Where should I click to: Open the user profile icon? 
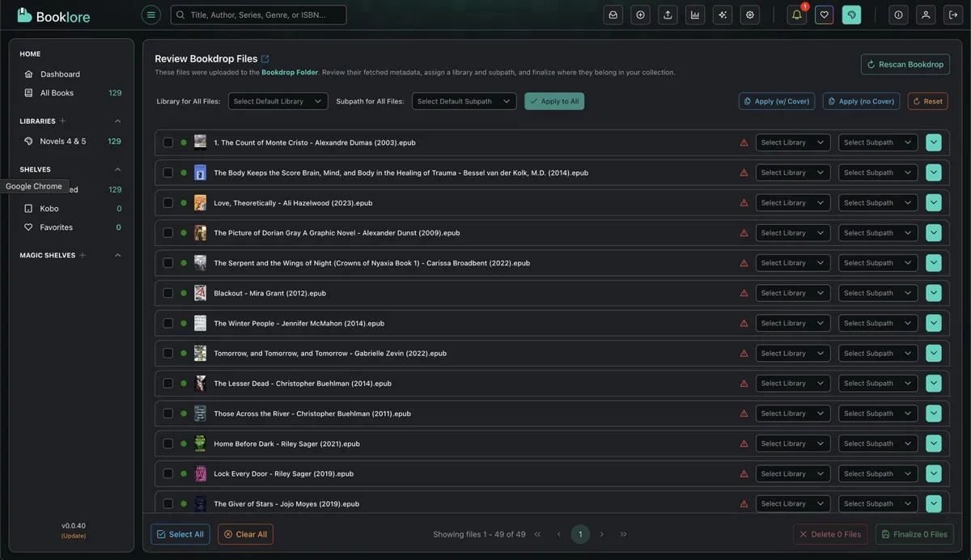[x=926, y=15]
